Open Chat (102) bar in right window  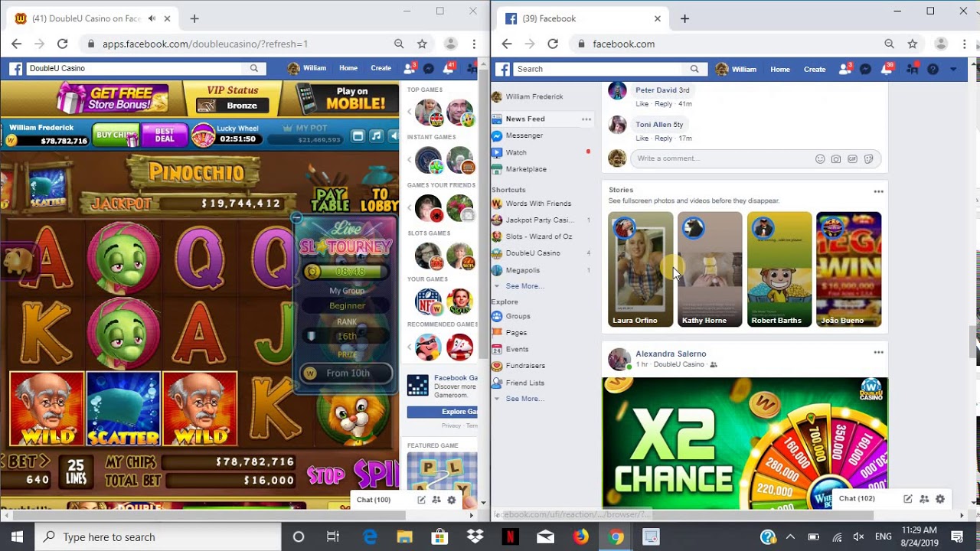click(x=857, y=498)
